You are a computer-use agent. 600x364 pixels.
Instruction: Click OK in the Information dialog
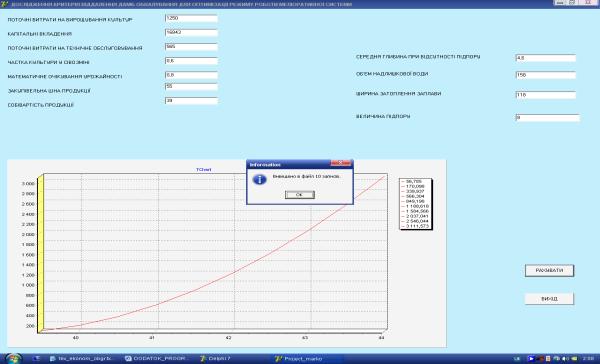coord(300,195)
